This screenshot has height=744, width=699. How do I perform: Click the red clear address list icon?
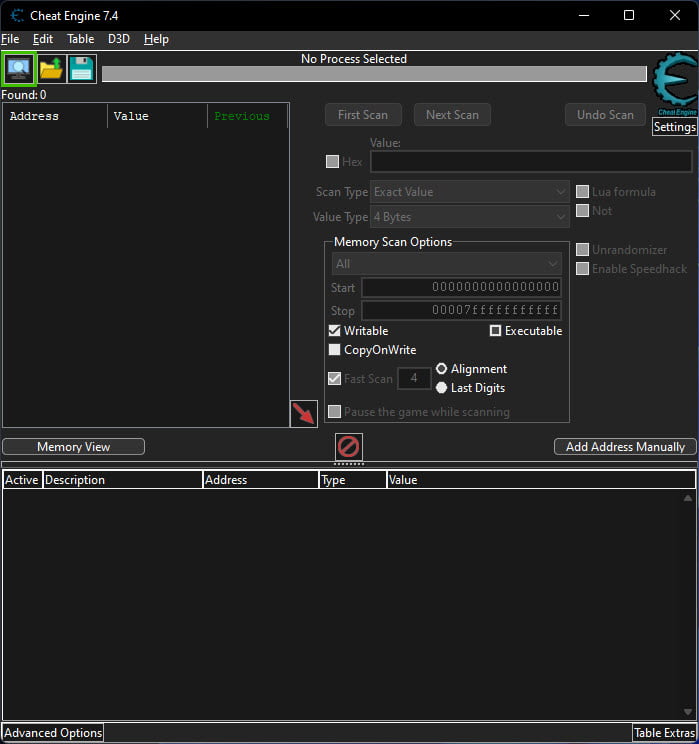point(349,446)
